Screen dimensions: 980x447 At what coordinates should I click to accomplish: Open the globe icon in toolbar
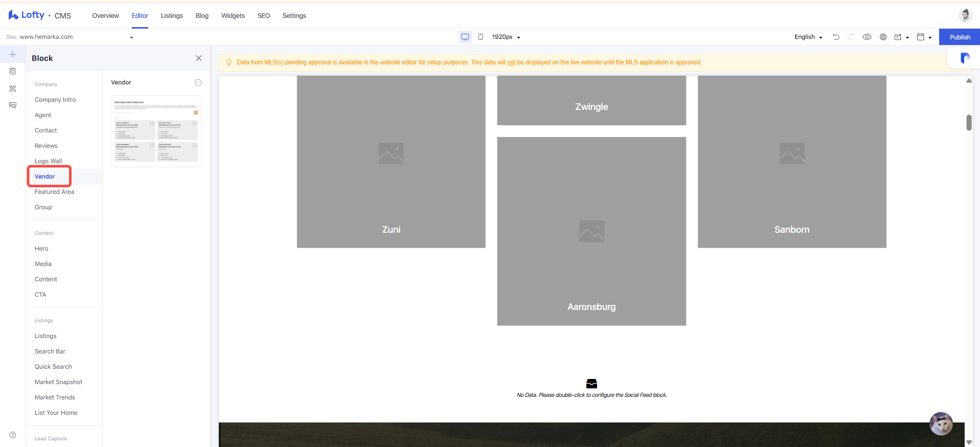(x=883, y=37)
